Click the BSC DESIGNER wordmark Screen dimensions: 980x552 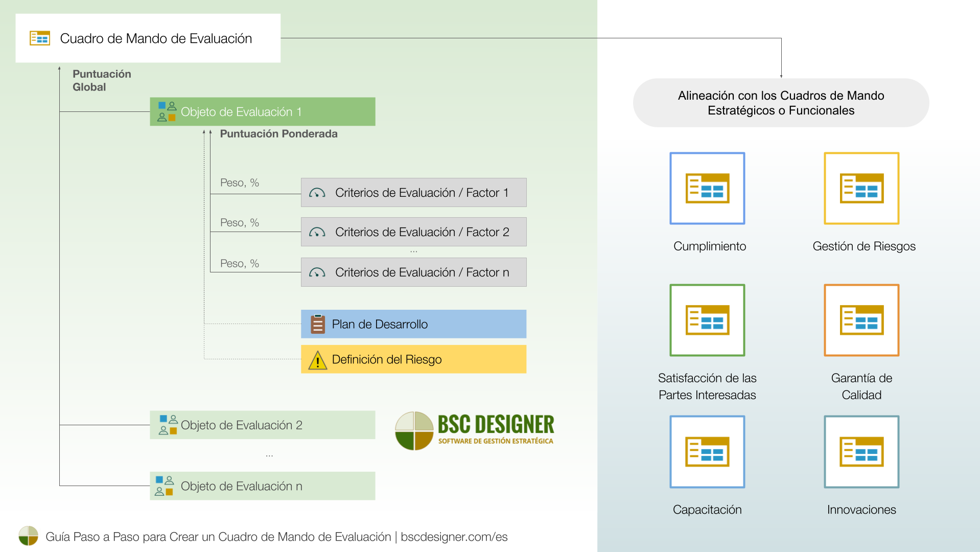point(496,424)
